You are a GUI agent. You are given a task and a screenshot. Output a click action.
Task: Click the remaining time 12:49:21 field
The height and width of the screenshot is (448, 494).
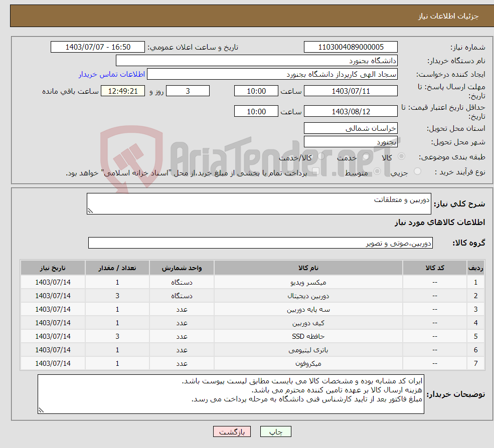[x=123, y=91]
